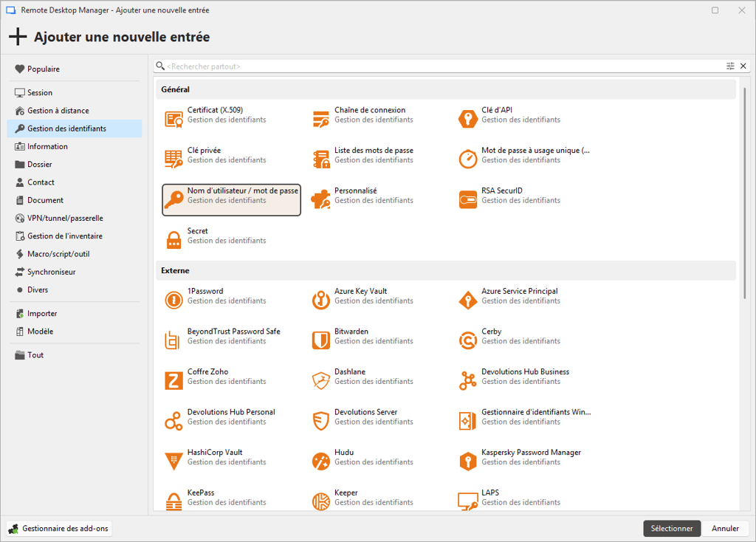Image resolution: width=756 pixels, height=542 pixels.
Task: Show the Populaire category
Action: click(43, 69)
